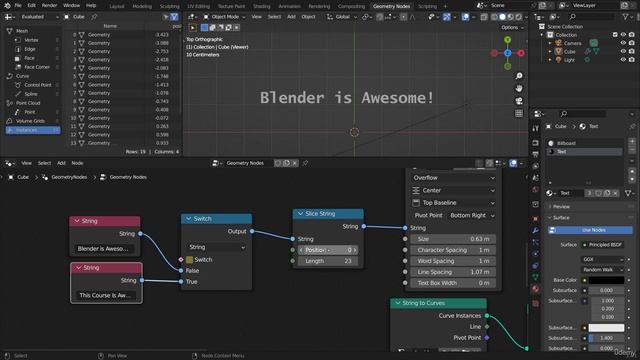The width and height of the screenshot is (640, 360).
Task: Click the pin icon next to Geometry Nodes name
Action: pyautogui.click(x=305, y=163)
